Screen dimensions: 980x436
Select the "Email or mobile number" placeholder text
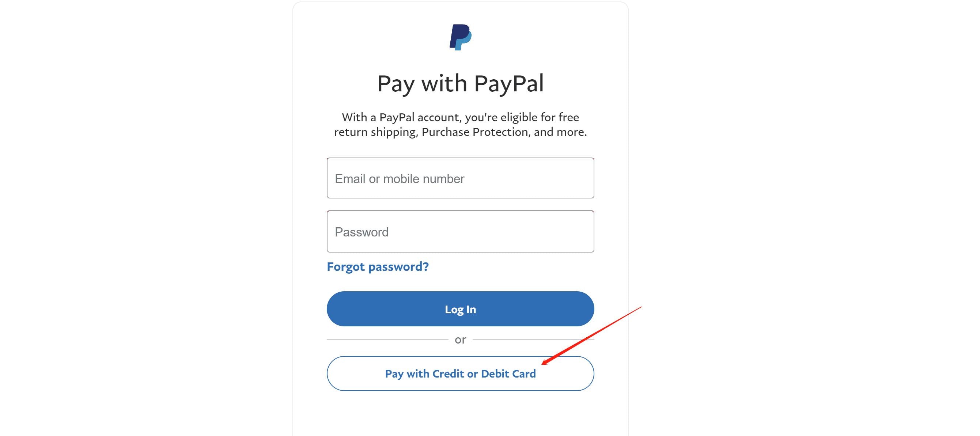tap(399, 179)
